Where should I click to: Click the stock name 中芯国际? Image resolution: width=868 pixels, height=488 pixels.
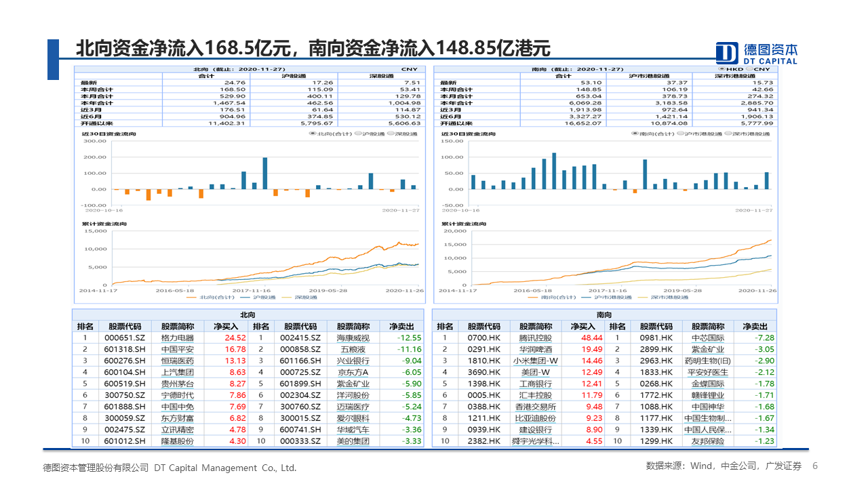709,338
